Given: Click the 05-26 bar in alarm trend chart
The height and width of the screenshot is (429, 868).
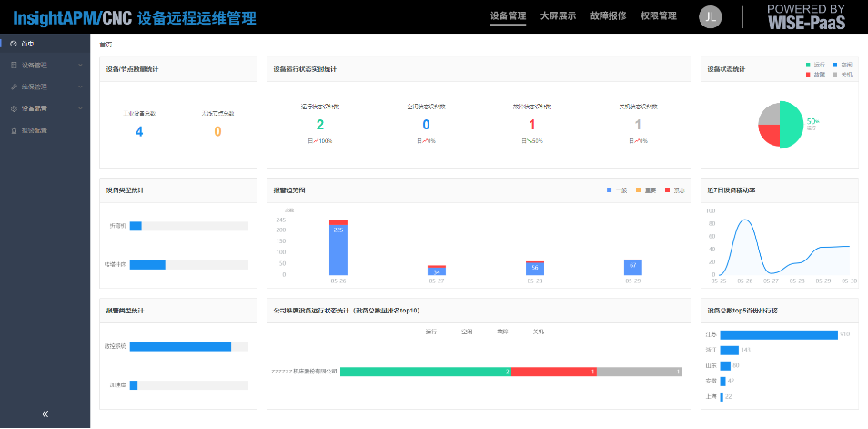Looking at the screenshot, I should point(338,249).
